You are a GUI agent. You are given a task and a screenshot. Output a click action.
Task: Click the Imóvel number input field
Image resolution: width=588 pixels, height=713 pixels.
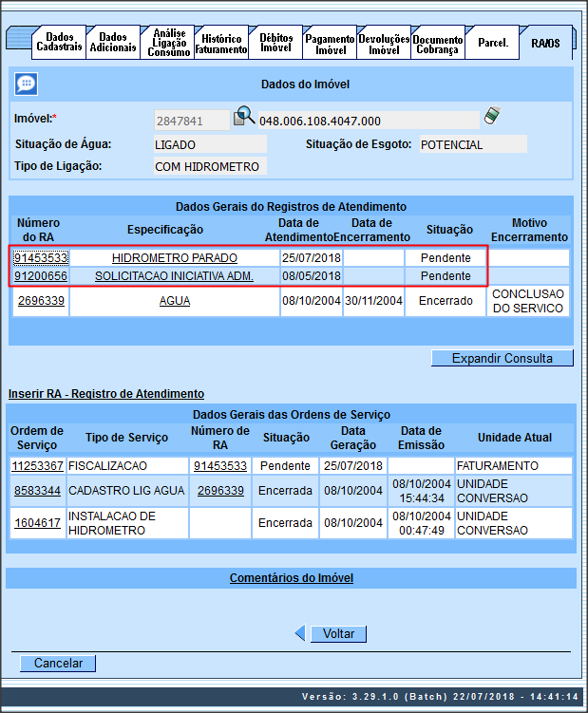[192, 121]
